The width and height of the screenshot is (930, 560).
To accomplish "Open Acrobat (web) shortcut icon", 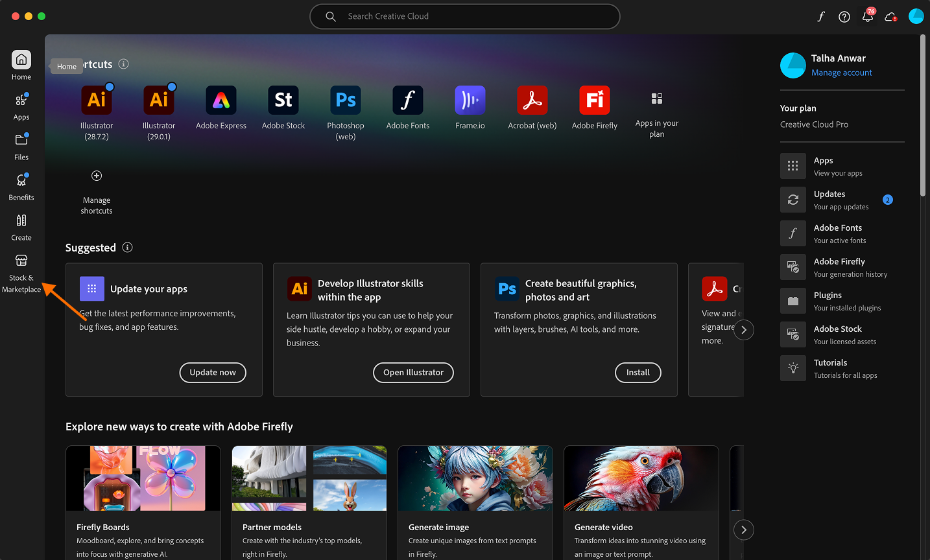I will pyautogui.click(x=532, y=100).
